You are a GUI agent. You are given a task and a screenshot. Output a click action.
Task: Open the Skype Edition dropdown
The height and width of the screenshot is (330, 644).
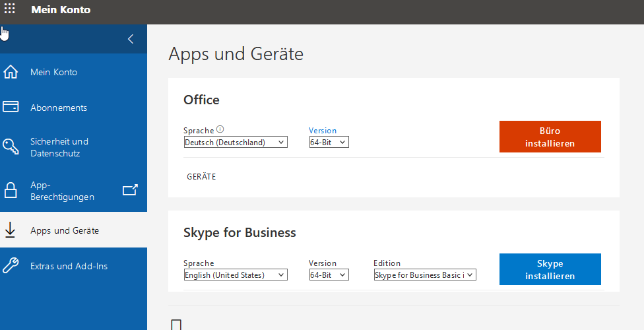tap(425, 275)
